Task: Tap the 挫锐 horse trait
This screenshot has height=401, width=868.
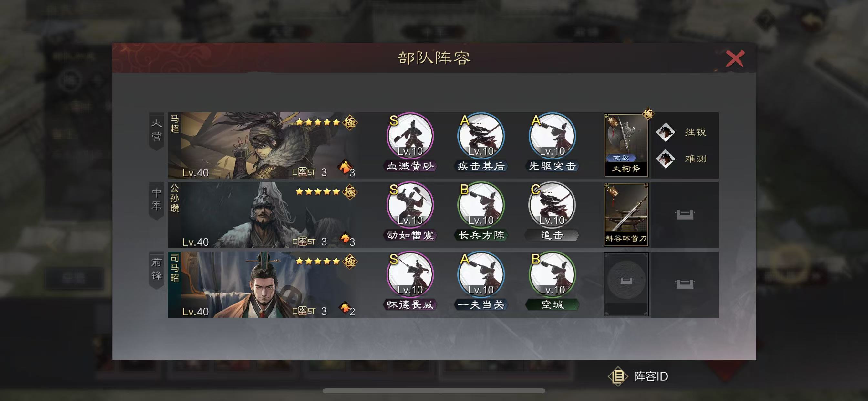Action: tap(682, 132)
